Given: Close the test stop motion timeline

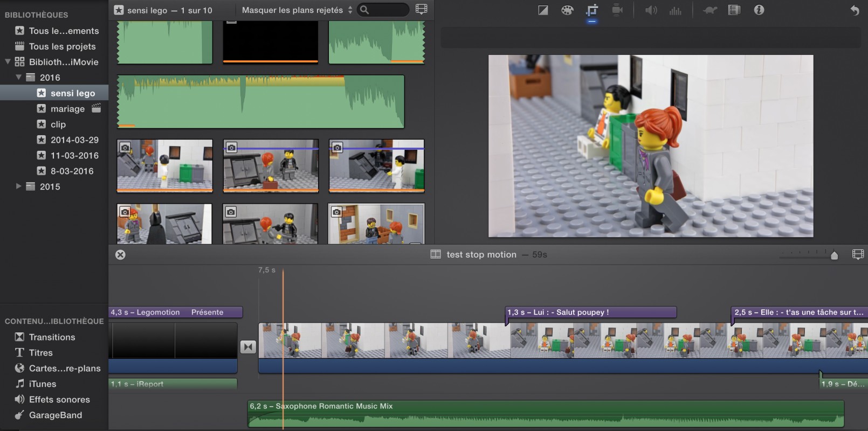Looking at the screenshot, I should click(x=120, y=255).
